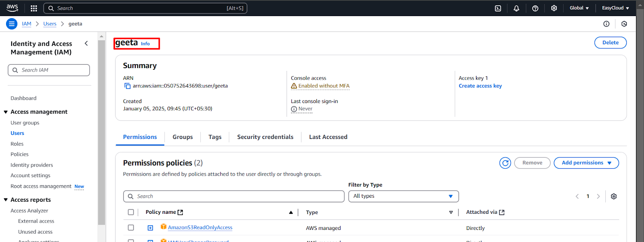This screenshot has width=644, height=242.
Task: Click the info icon beside Never
Action: 294,109
